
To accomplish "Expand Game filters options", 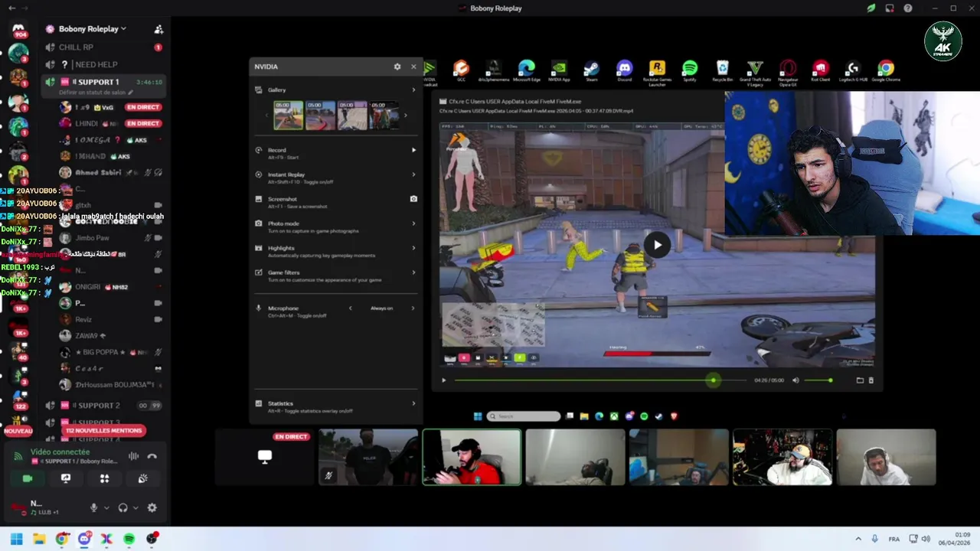I will (413, 272).
